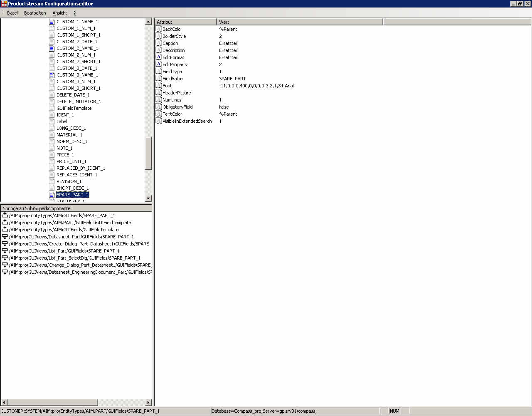Screen dimensions: 532x416
Task: Select the LONG_DESC_1 tree node
Action: pos(71,128)
